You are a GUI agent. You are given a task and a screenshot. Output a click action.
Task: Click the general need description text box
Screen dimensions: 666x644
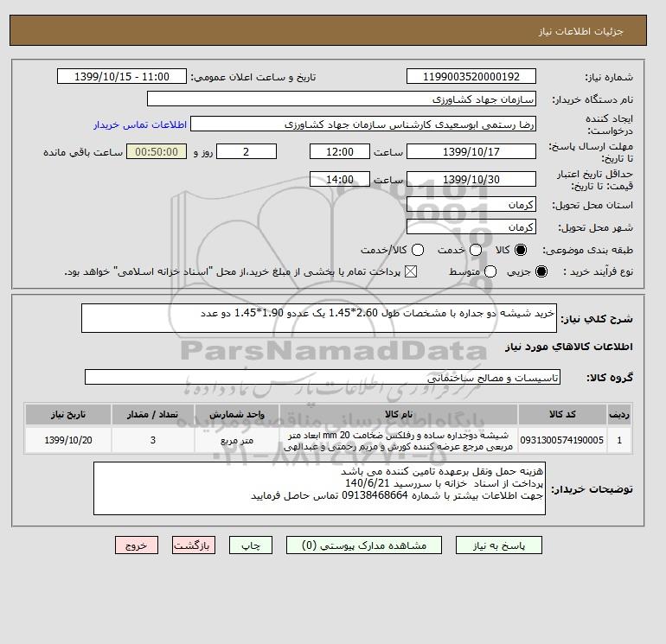click(319, 318)
